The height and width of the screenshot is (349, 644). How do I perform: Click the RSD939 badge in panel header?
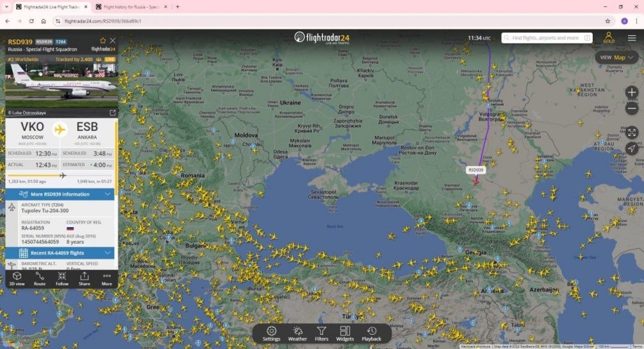44,42
